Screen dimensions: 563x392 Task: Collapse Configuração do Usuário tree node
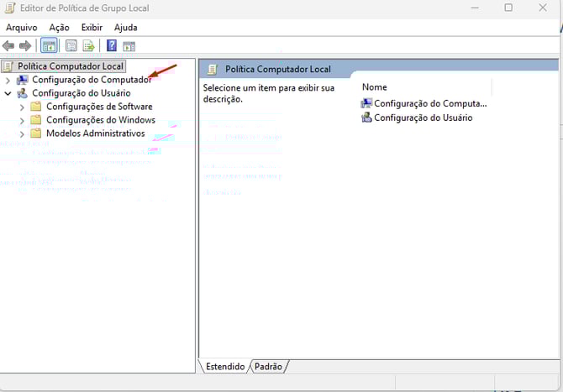(x=8, y=93)
